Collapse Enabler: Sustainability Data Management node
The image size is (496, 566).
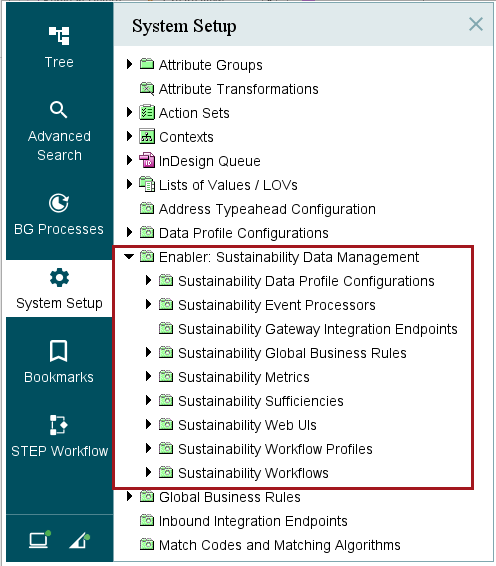point(129,257)
